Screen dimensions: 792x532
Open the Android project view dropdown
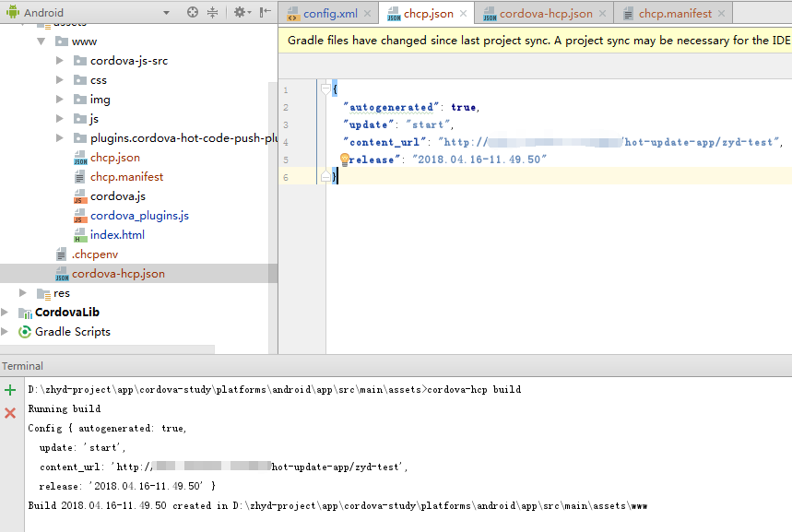click(x=166, y=13)
